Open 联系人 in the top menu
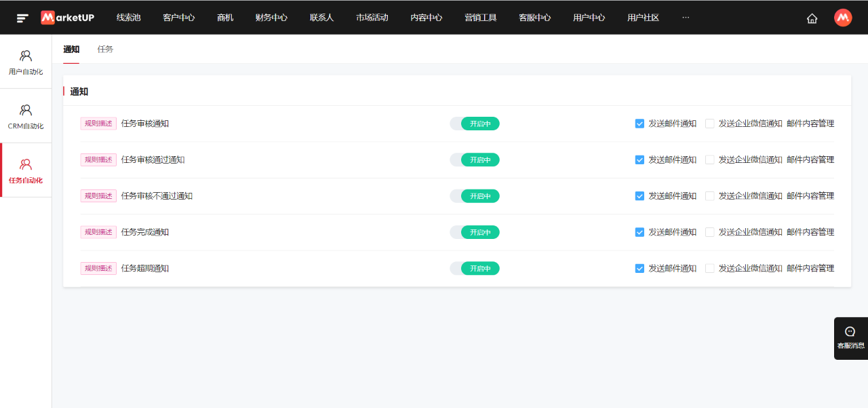This screenshot has height=408, width=868. [x=321, y=18]
